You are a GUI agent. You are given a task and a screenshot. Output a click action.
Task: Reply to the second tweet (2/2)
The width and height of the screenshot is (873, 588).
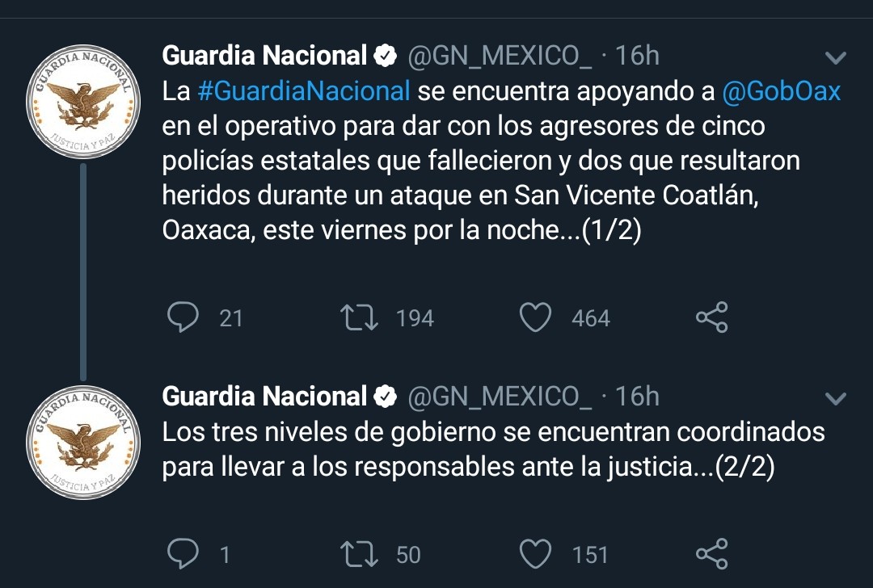click(x=183, y=553)
